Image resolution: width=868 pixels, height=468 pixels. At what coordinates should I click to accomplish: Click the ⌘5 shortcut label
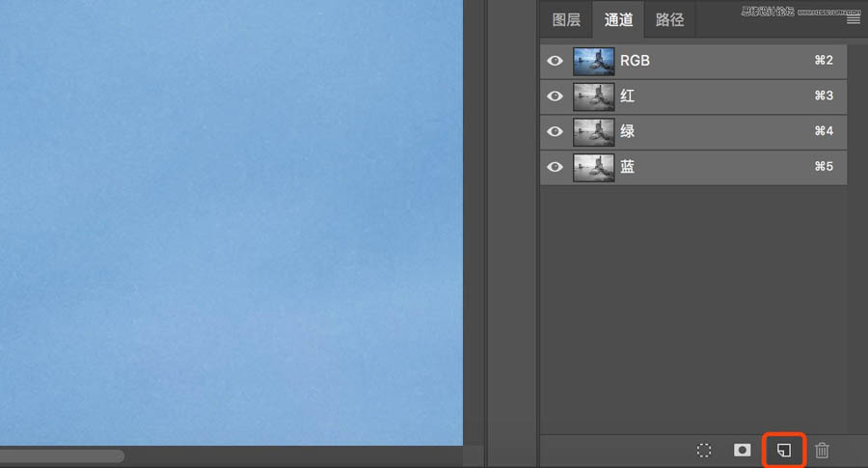[x=824, y=167]
